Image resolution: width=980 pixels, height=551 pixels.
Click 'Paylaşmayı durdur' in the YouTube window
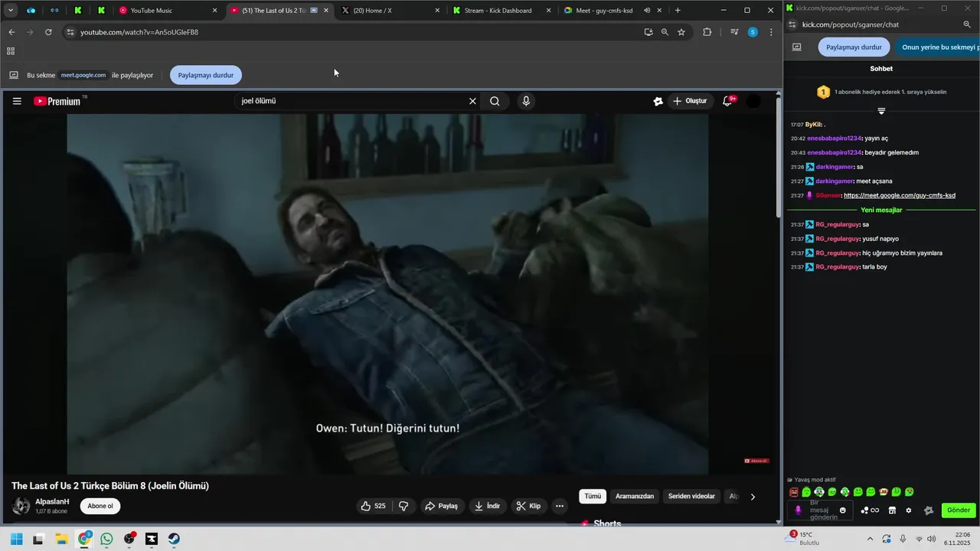tap(206, 75)
